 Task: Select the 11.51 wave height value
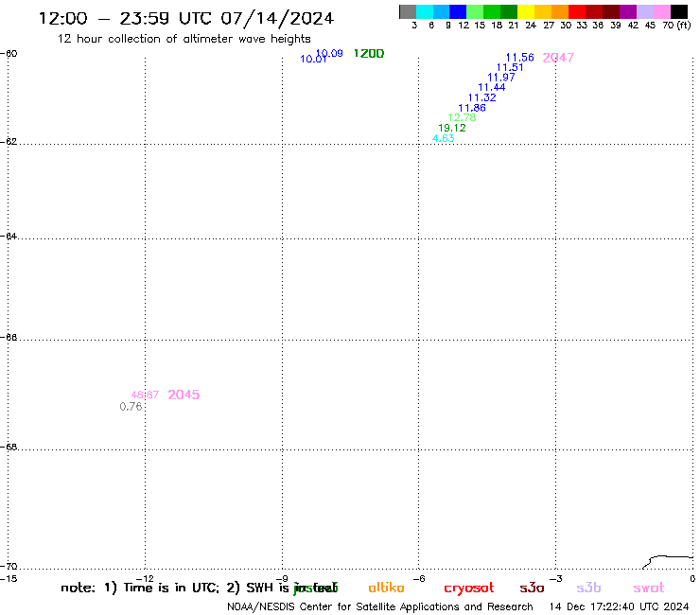tap(510, 67)
